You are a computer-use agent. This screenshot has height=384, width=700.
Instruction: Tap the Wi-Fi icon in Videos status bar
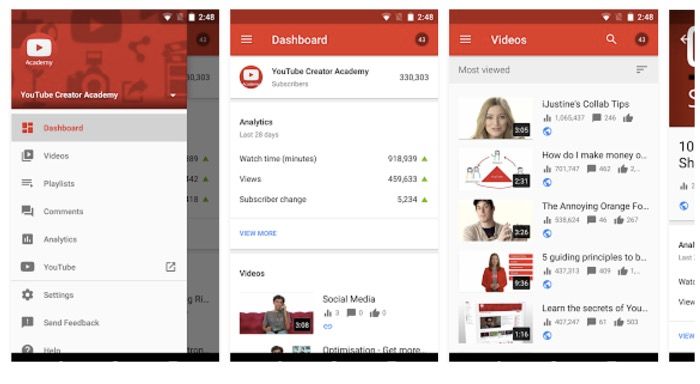(x=606, y=17)
